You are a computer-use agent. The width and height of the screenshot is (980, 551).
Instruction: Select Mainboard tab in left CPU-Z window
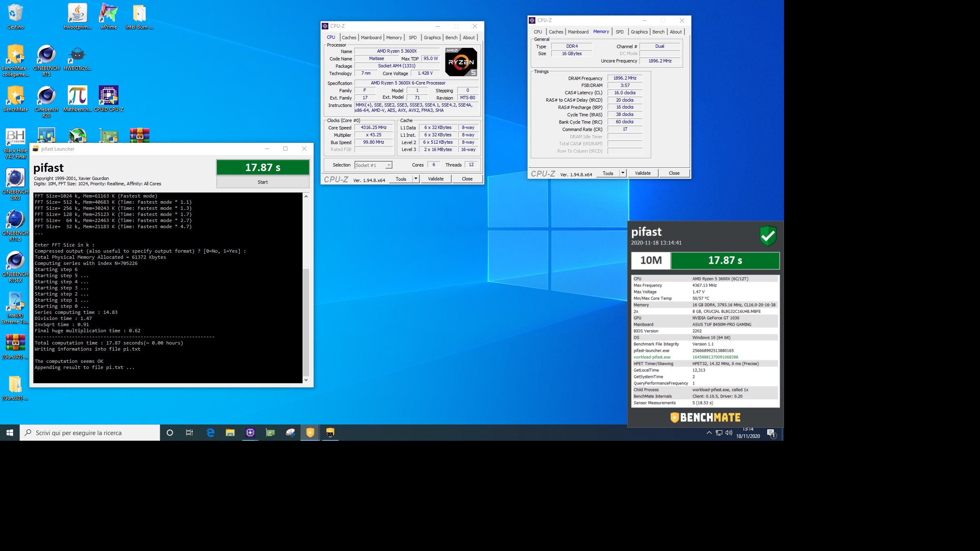(371, 38)
